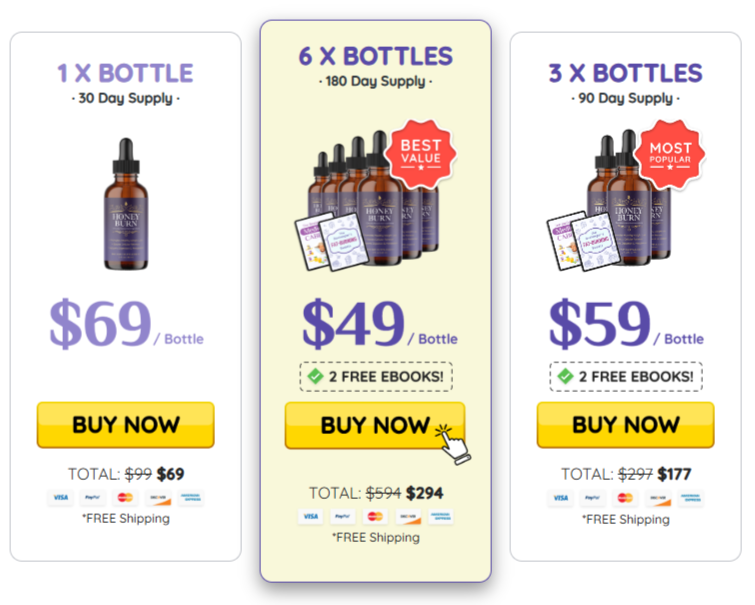Click the 6 X Bottles heading
Viewport: 755px width, 605px height.
[x=376, y=56]
